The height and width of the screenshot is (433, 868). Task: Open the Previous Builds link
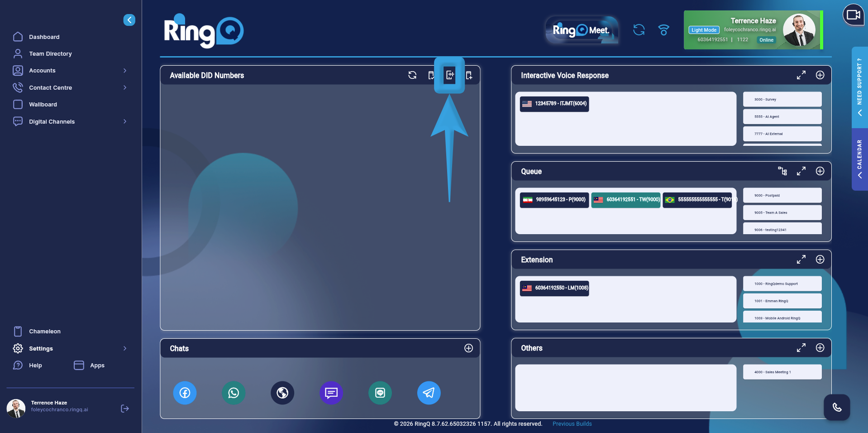tap(572, 424)
